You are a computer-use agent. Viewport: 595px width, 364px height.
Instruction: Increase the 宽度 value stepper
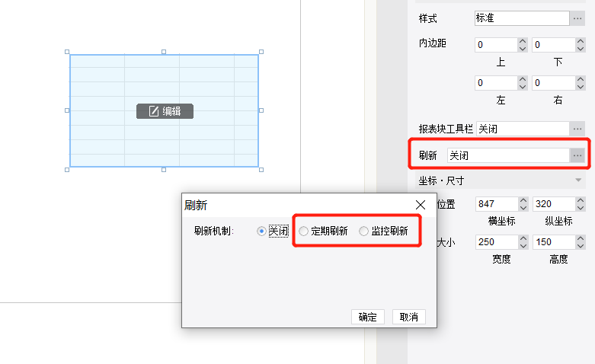pos(523,238)
